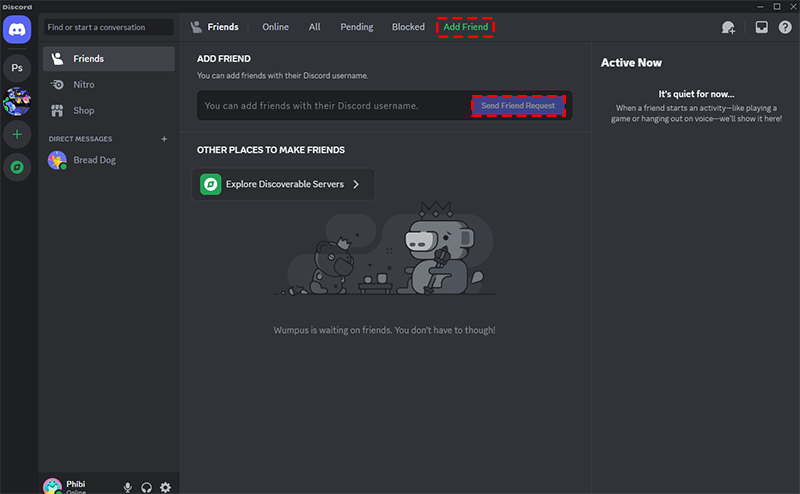This screenshot has width=800, height=494.
Task: Select the Blocked tab
Action: pos(408,27)
